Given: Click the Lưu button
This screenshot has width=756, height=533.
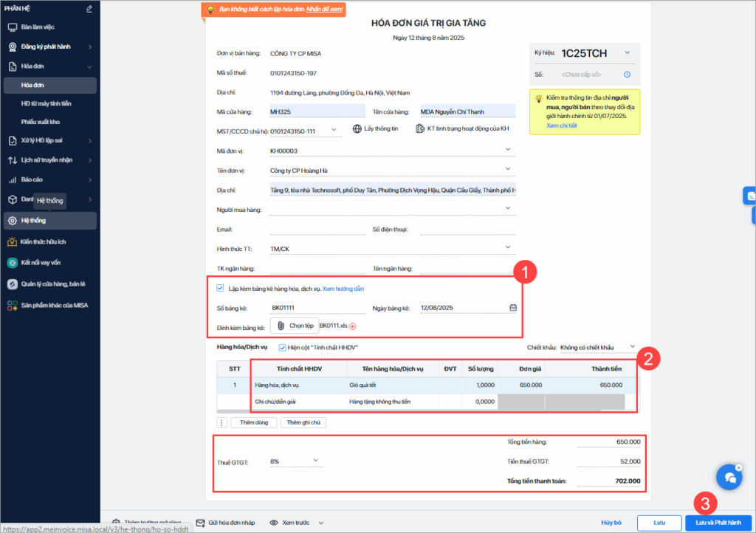Looking at the screenshot, I should pos(659,523).
